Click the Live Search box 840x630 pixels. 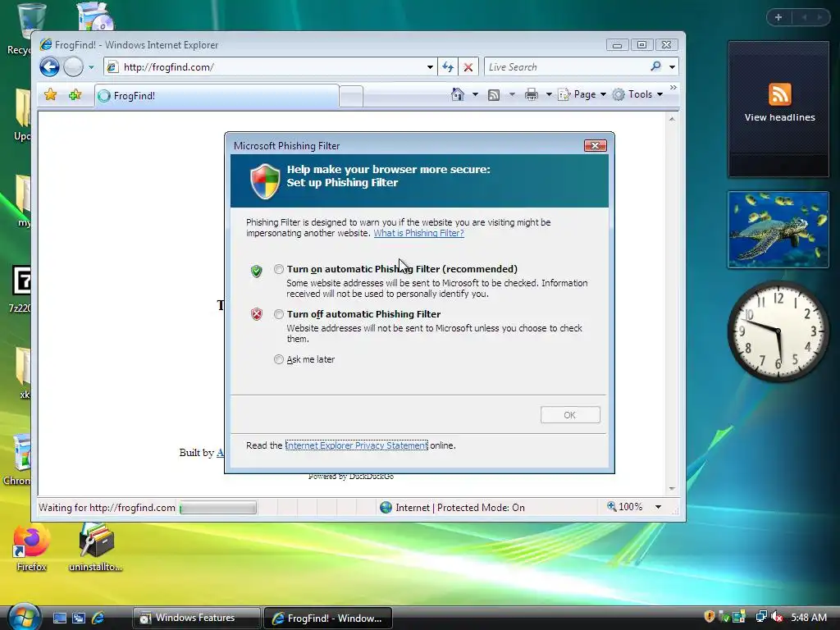[567, 67]
